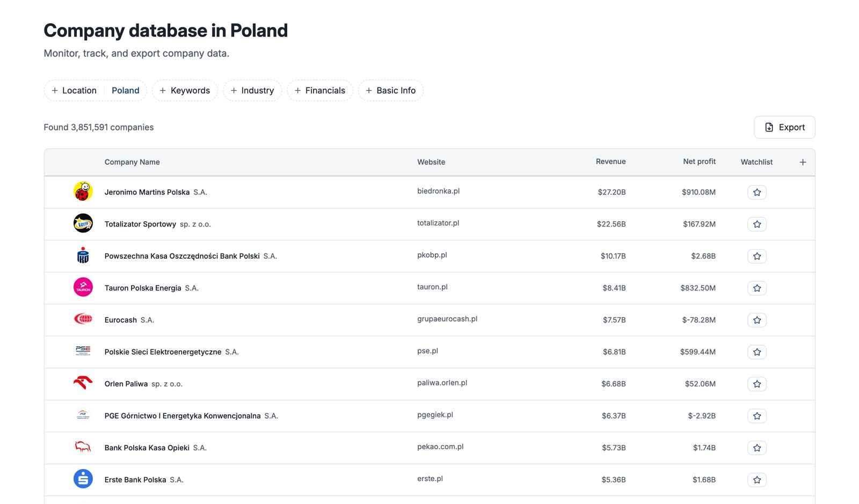Click the PKO Bank Polski logo
Image resolution: width=859 pixels, height=504 pixels.
pyautogui.click(x=83, y=255)
